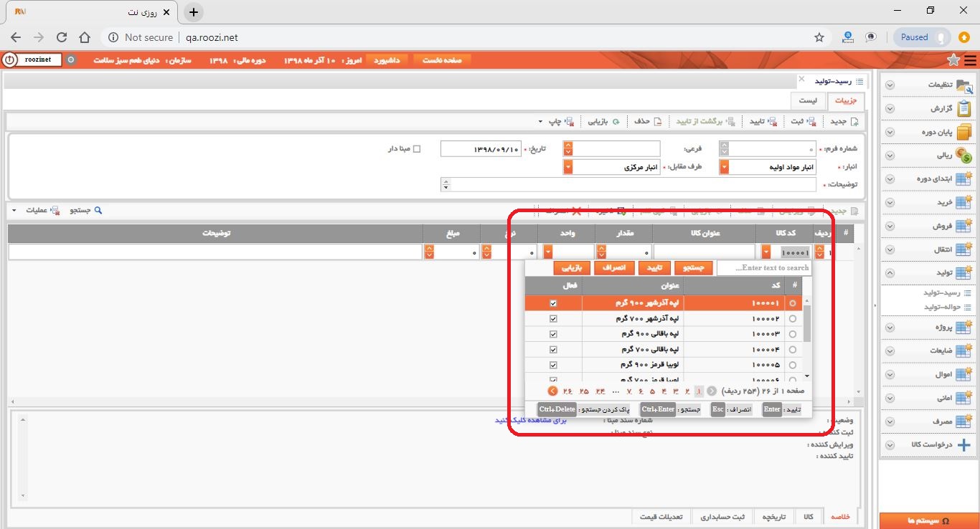
Task: Click the plus icon beside درخواست کالا
Action: [964, 444]
